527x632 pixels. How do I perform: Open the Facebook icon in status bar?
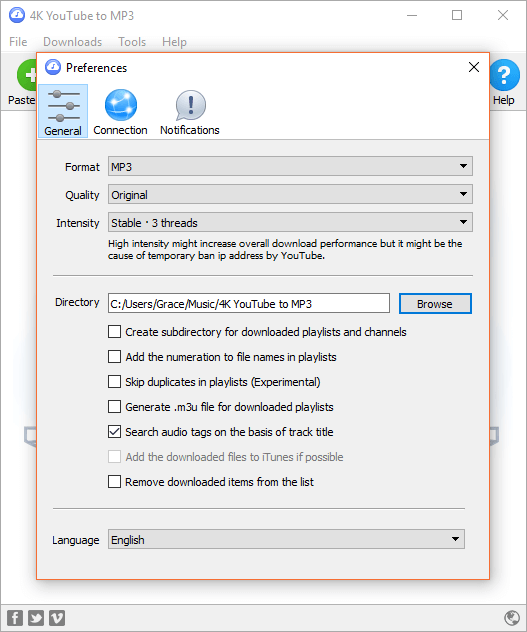(x=15, y=617)
